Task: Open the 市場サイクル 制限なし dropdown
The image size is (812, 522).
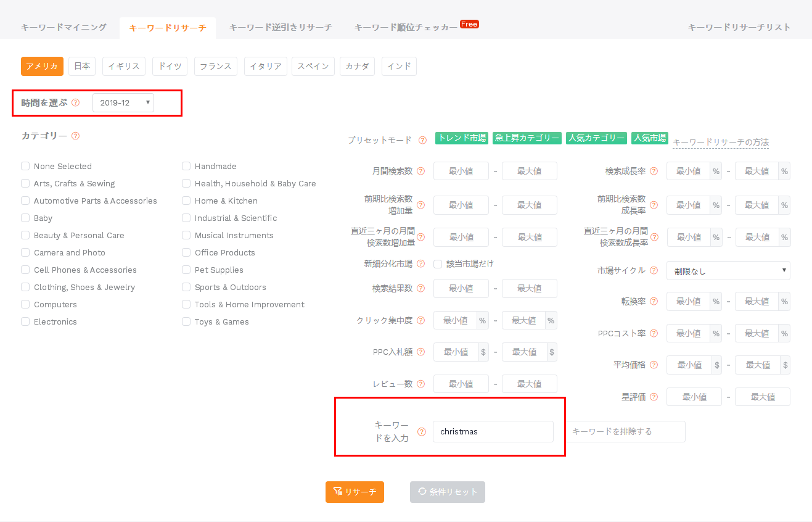Action: (728, 270)
